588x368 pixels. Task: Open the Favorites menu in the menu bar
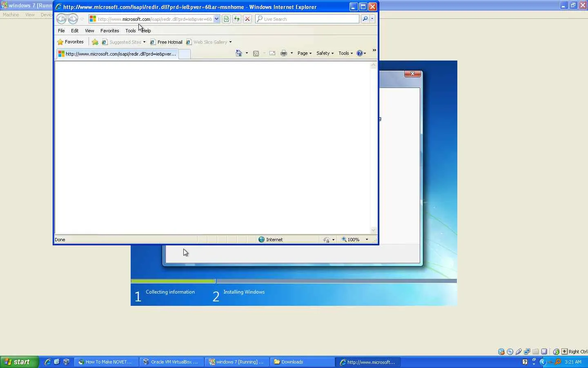(x=110, y=31)
